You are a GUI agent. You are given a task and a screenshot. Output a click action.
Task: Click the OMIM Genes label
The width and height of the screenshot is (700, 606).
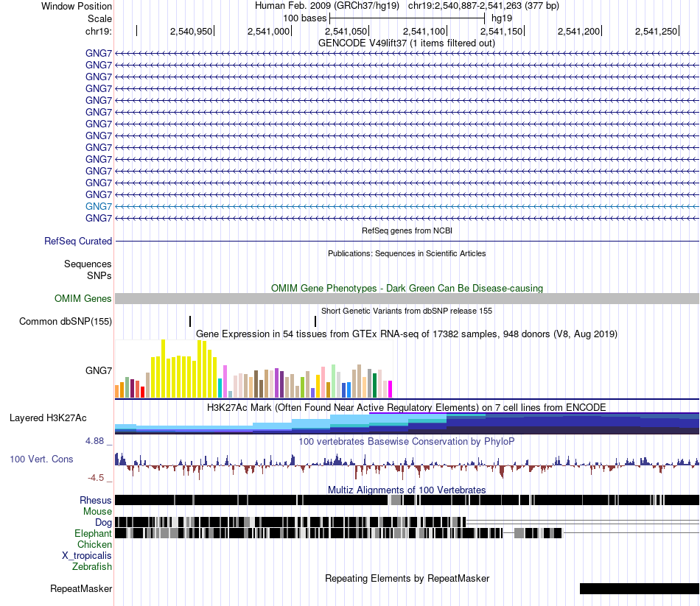pyautogui.click(x=83, y=298)
